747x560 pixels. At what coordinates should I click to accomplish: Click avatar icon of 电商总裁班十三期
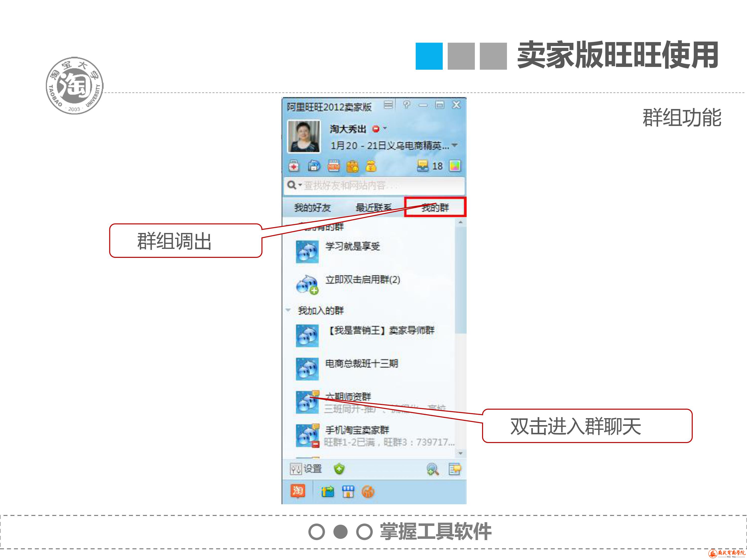[x=307, y=369]
